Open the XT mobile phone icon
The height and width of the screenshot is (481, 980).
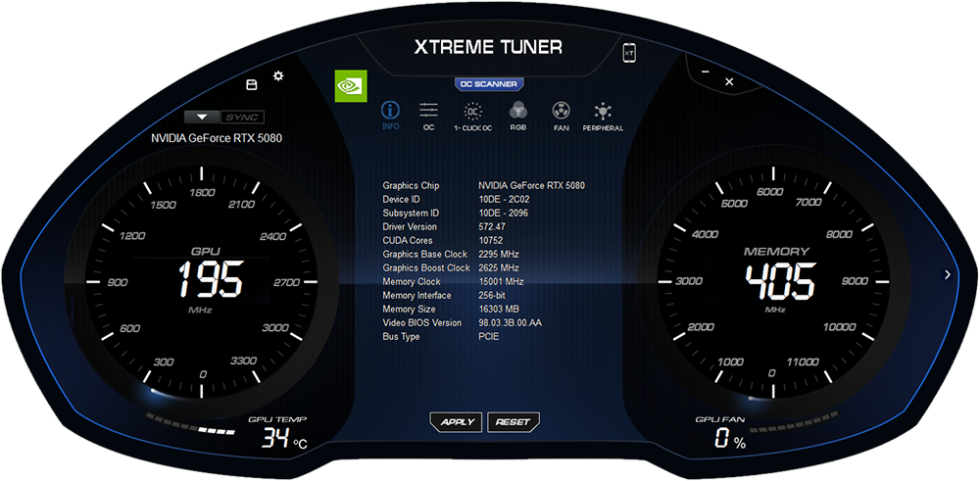[x=629, y=54]
